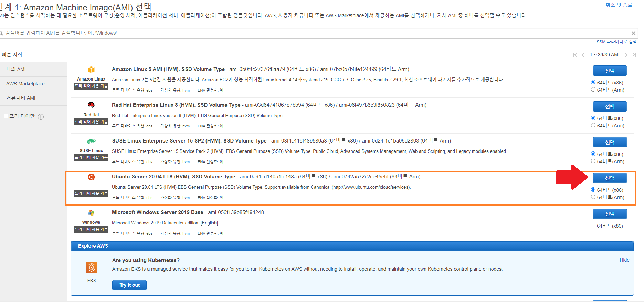Select 64-bit Arm for Ubuntu Server 20.04
The width and height of the screenshot is (644, 304).
(593, 197)
